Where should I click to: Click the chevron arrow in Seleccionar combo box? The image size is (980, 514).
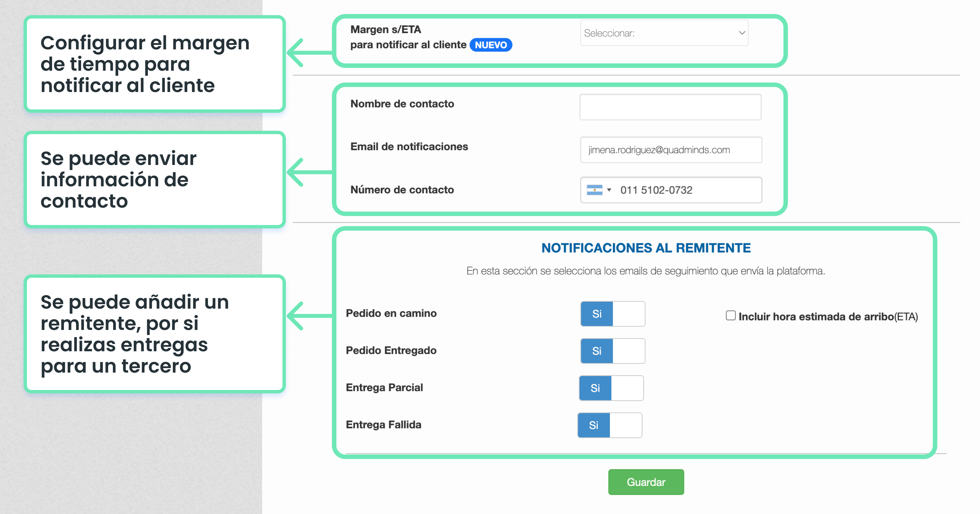(742, 33)
